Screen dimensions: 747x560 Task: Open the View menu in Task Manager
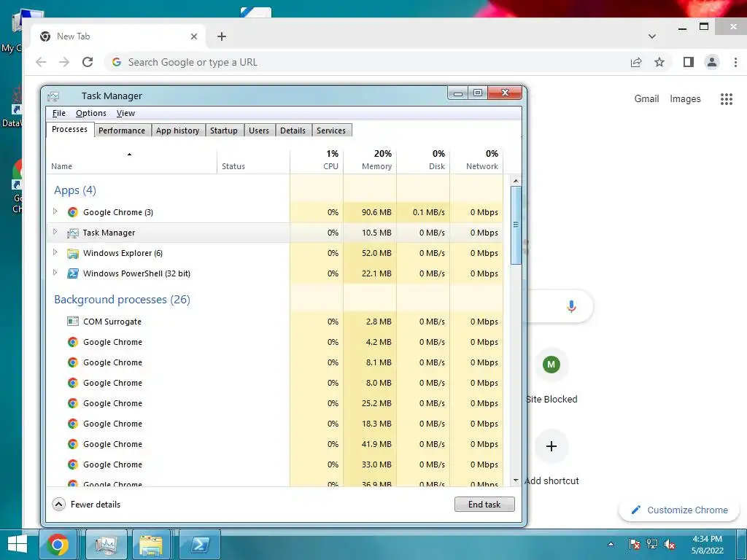click(125, 113)
